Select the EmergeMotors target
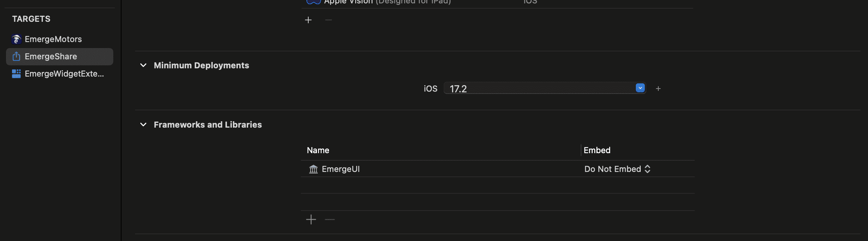The image size is (868, 241). click(53, 39)
